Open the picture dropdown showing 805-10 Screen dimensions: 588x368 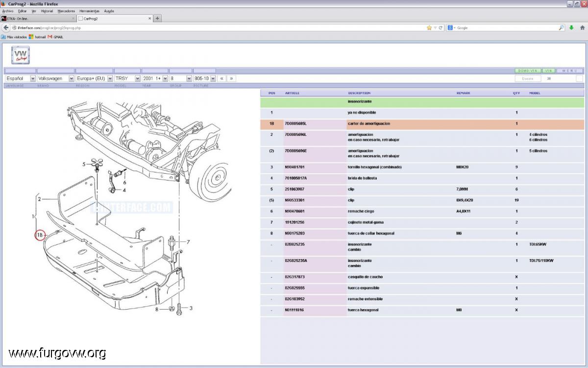point(204,79)
